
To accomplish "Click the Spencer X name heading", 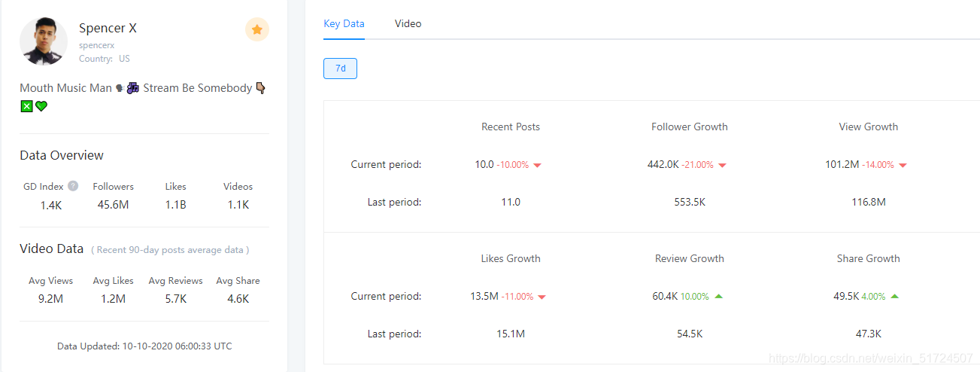I will click(x=108, y=28).
